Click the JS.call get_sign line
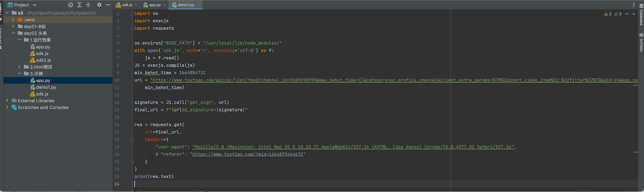Screen dimensions: 644x192 click(x=182, y=102)
